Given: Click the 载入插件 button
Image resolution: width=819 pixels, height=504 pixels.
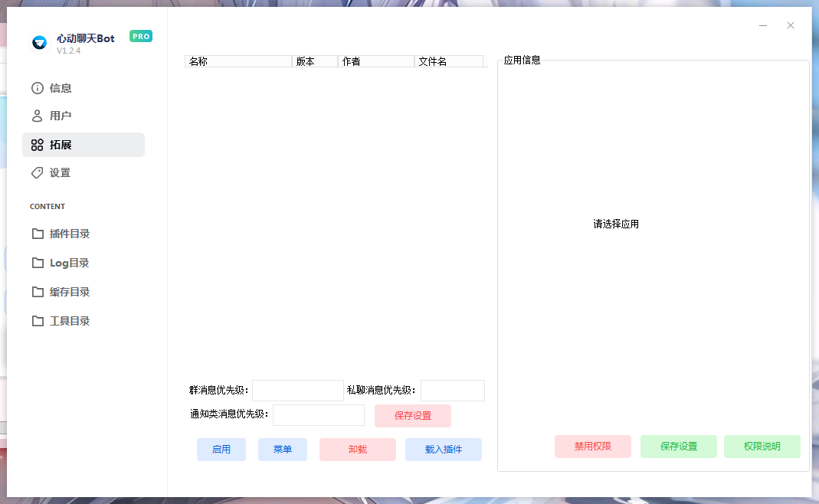Looking at the screenshot, I should [444, 450].
